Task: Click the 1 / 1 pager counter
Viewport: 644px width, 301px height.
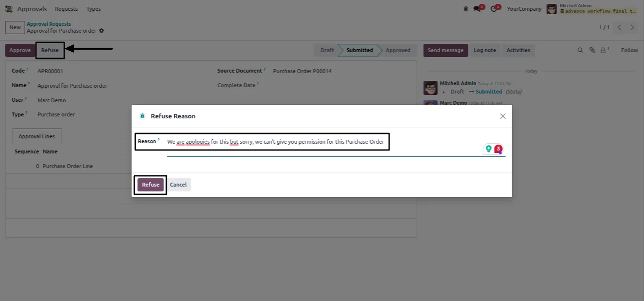Action: pos(604,27)
